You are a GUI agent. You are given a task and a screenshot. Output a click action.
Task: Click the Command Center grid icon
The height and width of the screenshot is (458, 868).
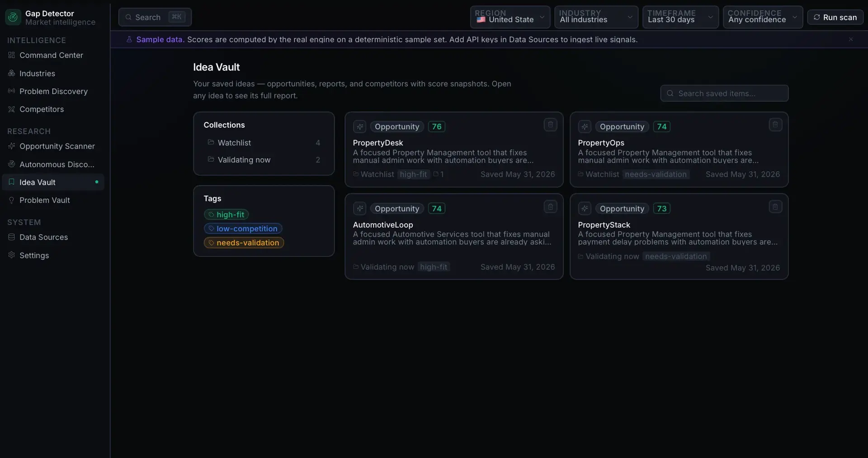11,55
